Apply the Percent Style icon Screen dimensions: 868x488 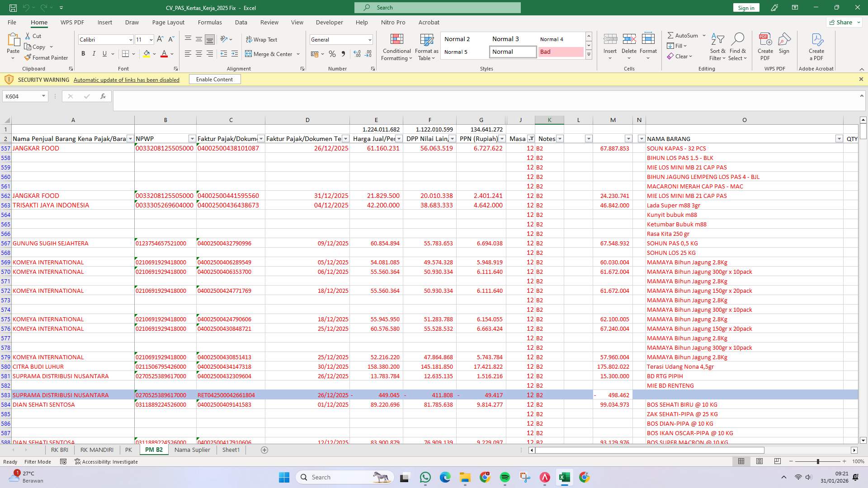click(x=332, y=54)
